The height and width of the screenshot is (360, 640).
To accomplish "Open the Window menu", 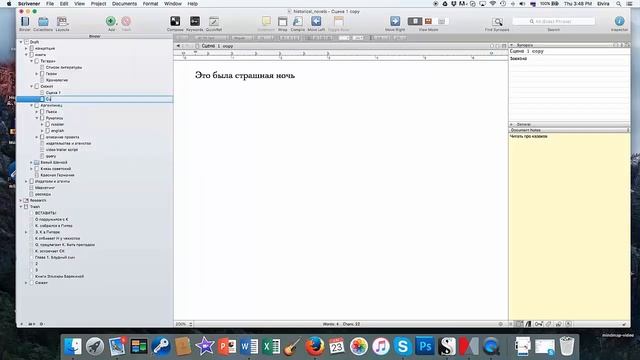I will (x=173, y=4).
